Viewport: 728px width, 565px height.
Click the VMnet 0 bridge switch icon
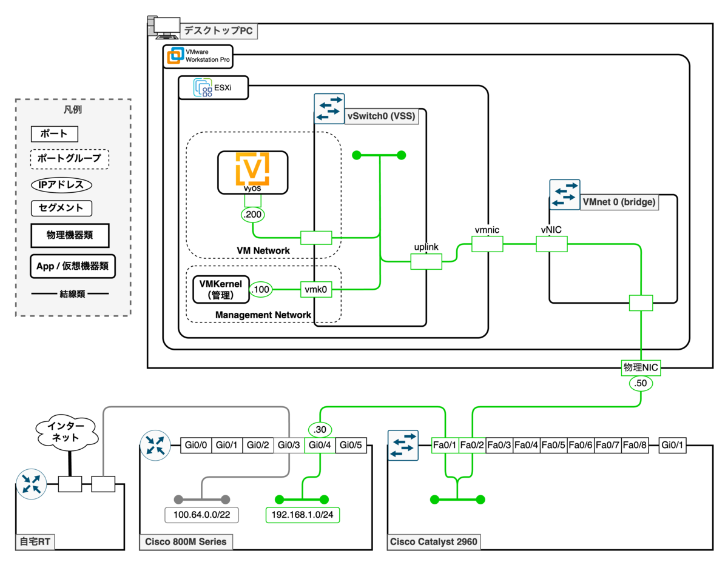[x=565, y=194]
